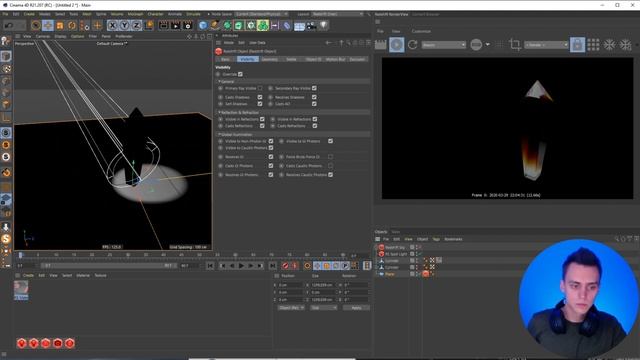
Task: Click the Light object icon
Action: coord(323,26)
